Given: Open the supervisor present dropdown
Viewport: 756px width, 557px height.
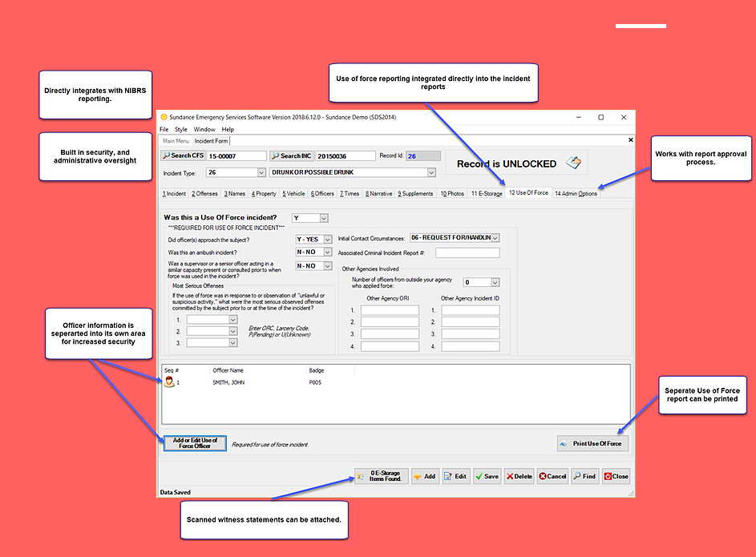Looking at the screenshot, I should 328,266.
